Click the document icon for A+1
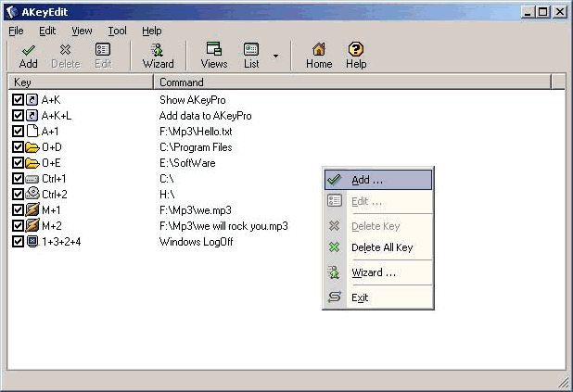The image size is (573, 392). point(32,132)
